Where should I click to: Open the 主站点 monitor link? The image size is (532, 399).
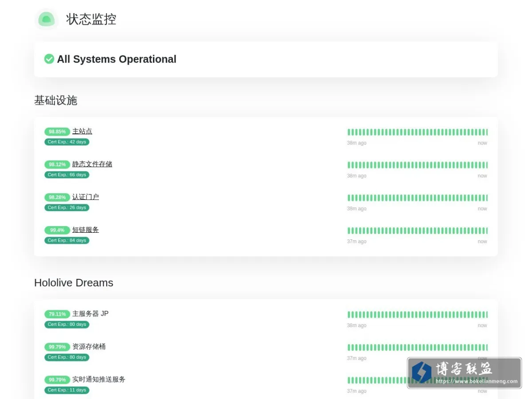[82, 131]
